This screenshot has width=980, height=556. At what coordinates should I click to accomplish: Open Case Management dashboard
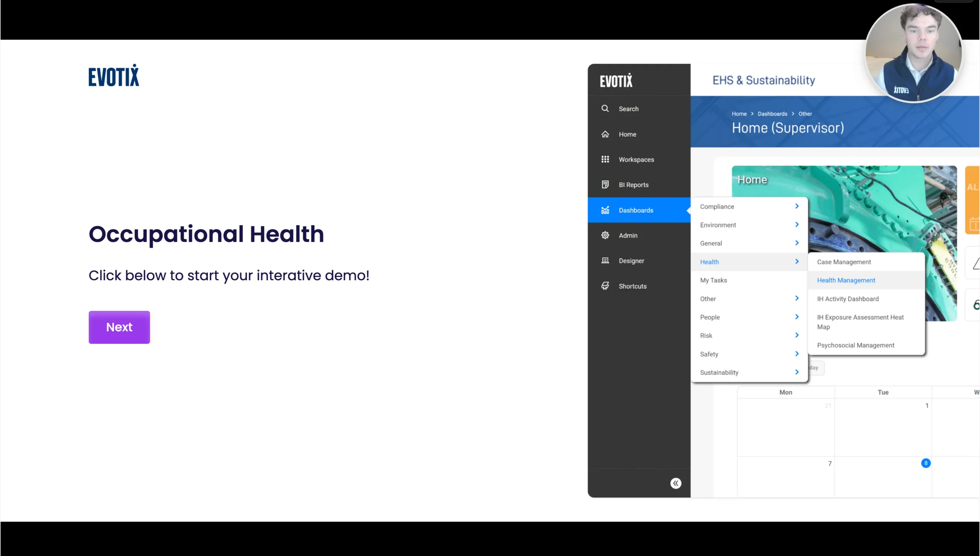pyautogui.click(x=866, y=262)
